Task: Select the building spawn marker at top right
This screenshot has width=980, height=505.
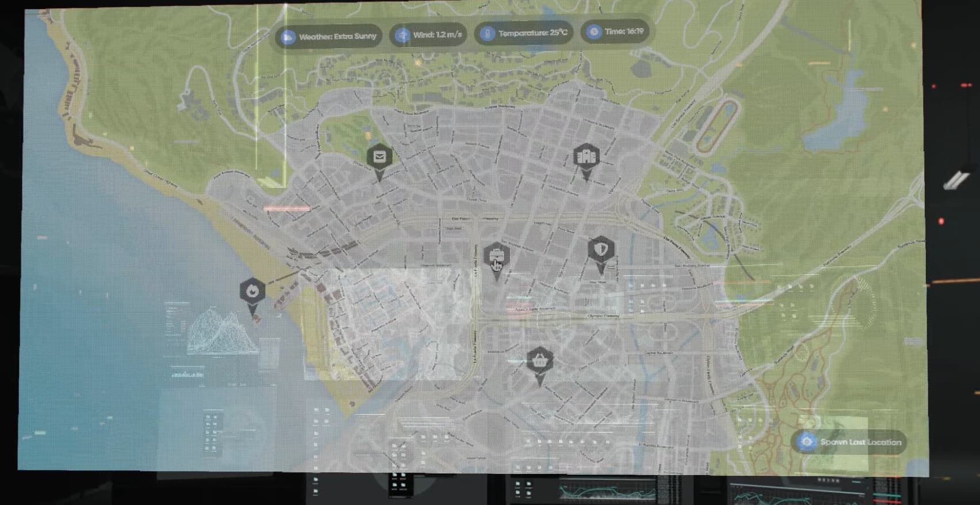Action: pos(586,162)
